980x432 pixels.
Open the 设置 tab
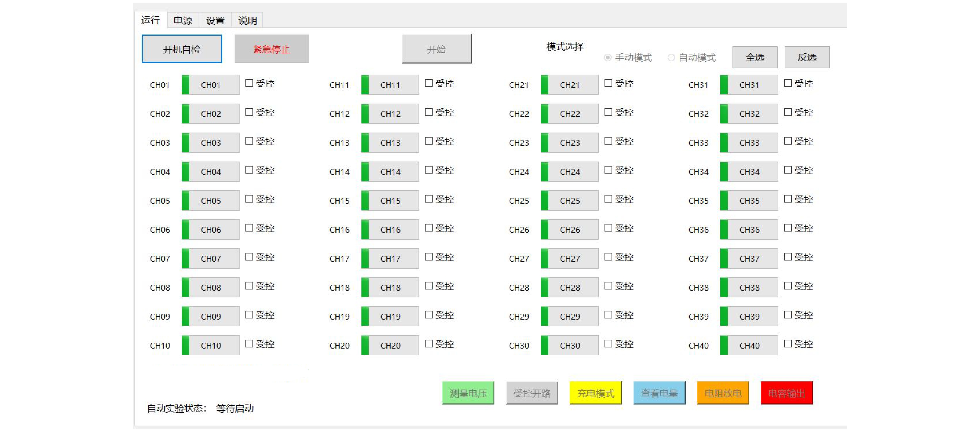215,20
